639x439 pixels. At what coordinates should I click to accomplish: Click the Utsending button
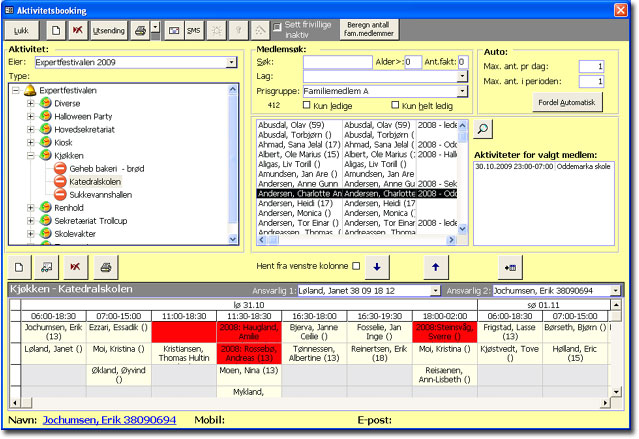108,31
